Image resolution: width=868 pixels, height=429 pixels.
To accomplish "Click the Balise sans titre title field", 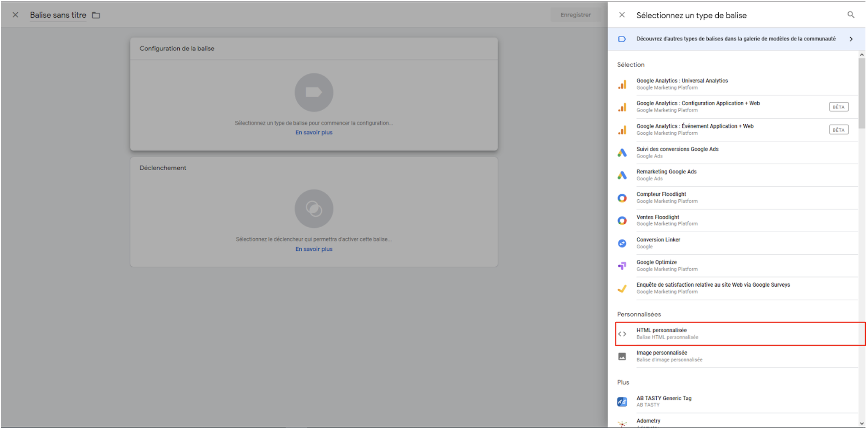I will click(x=58, y=15).
